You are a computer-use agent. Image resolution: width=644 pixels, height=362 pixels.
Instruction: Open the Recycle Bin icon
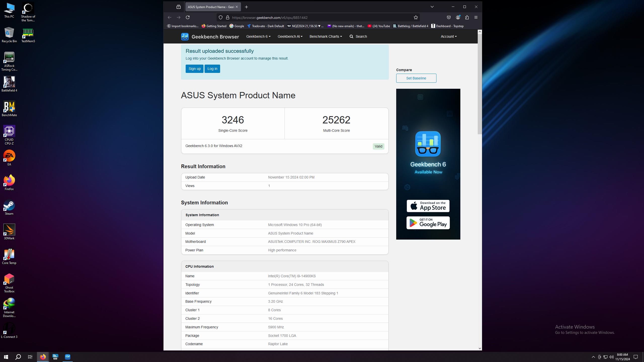[9, 35]
